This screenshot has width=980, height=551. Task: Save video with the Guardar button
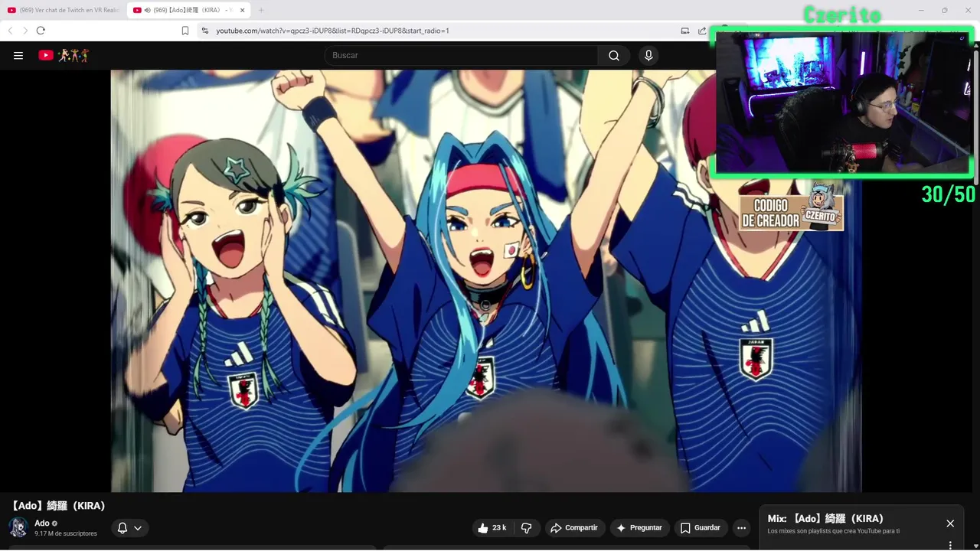tap(701, 528)
